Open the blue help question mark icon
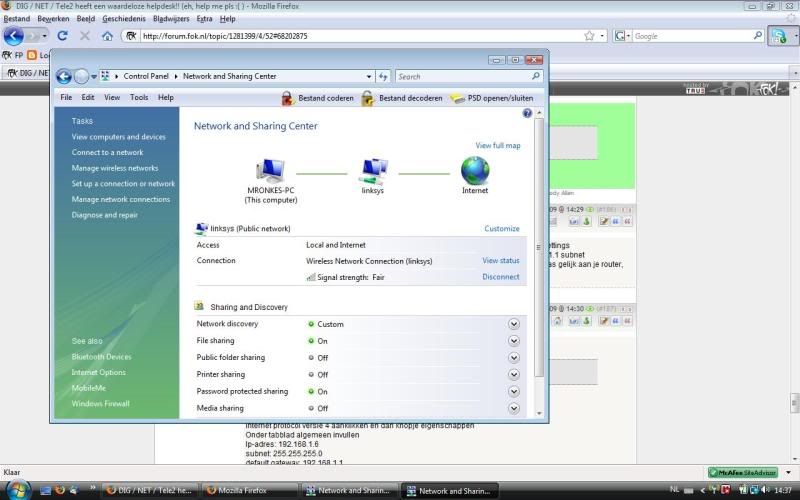800x500 pixels. 527,113
